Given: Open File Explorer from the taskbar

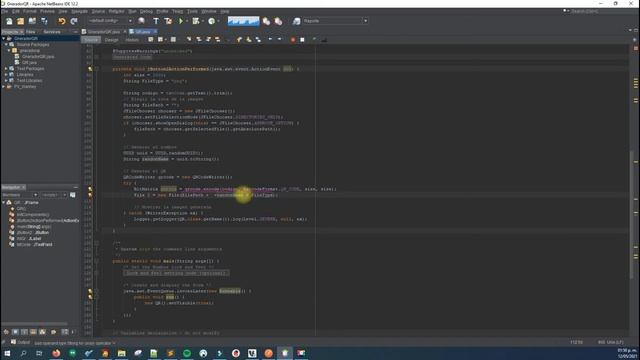Looking at the screenshot, I should coord(121,353).
